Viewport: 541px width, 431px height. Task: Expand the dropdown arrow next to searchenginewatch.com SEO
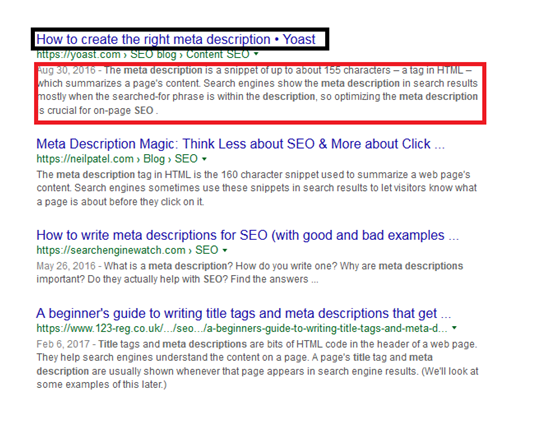(x=225, y=250)
